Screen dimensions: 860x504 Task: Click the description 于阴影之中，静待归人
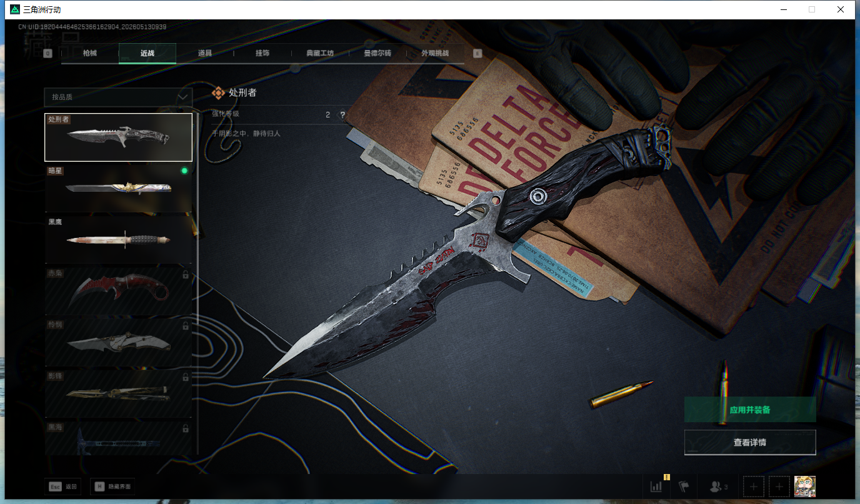click(246, 134)
